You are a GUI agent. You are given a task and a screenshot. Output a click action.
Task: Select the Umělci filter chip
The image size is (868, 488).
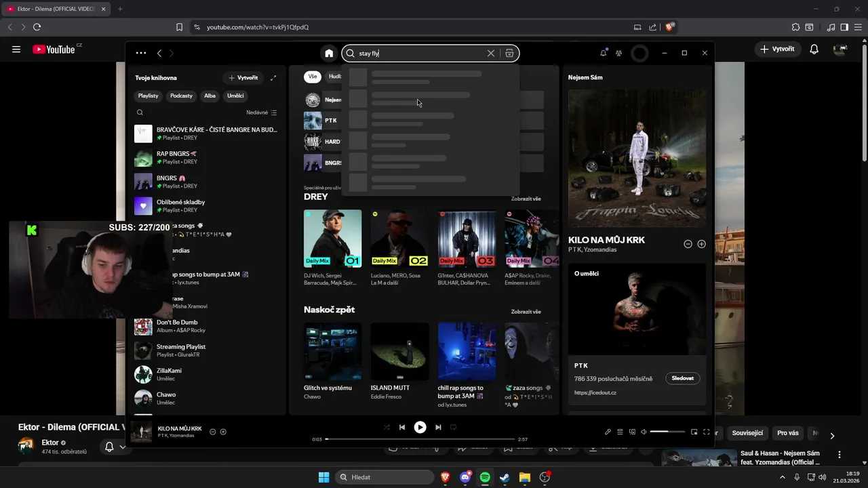coord(235,96)
